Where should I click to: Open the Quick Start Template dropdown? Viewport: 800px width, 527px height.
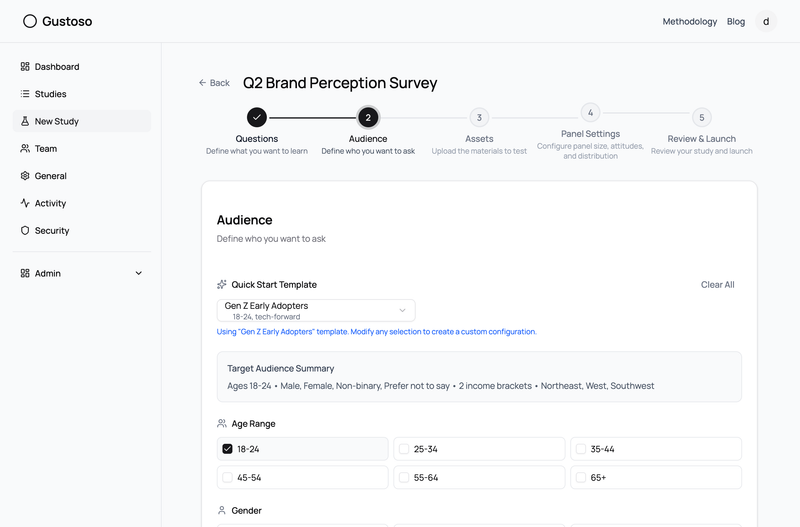(x=315, y=310)
